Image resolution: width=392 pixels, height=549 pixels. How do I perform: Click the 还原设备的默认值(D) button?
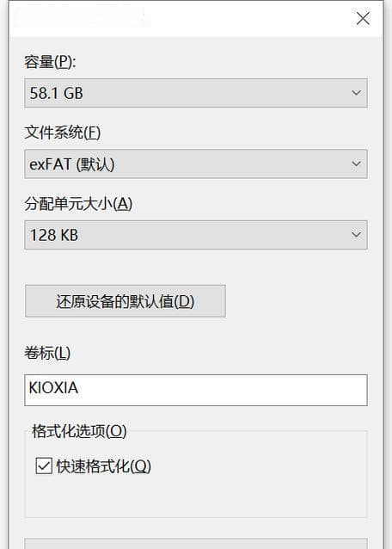pyautogui.click(x=126, y=301)
